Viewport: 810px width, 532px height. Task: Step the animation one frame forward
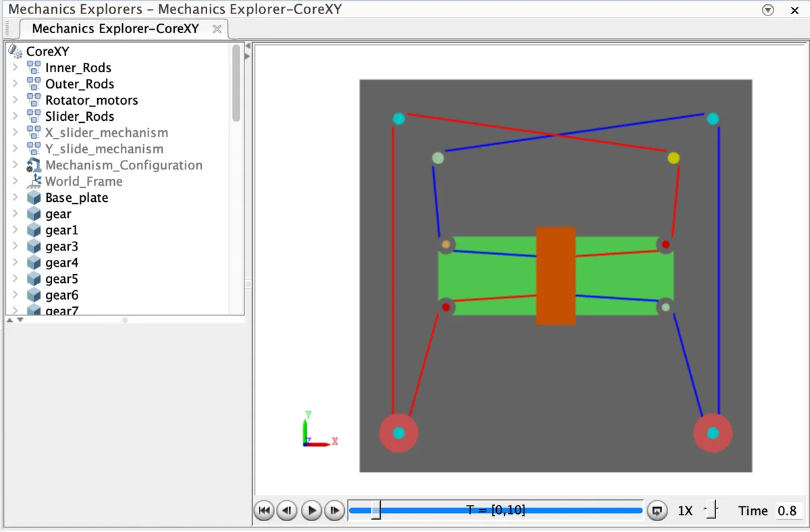(x=334, y=510)
